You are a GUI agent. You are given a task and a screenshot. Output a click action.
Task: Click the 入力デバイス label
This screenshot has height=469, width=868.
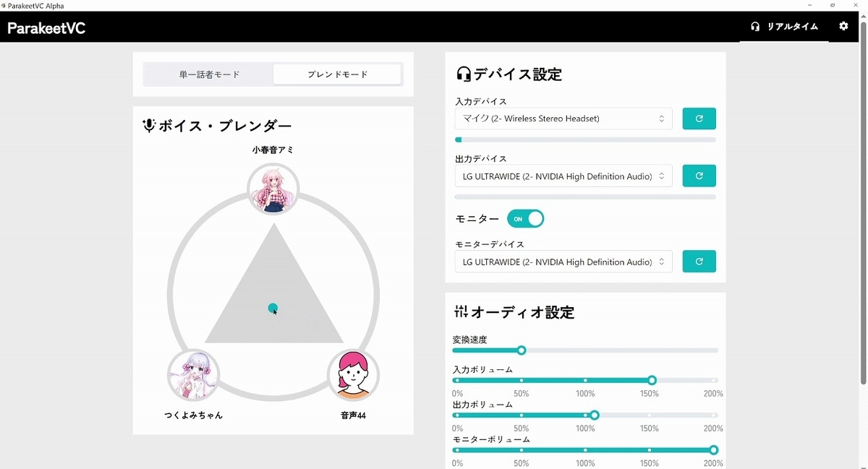(x=481, y=101)
